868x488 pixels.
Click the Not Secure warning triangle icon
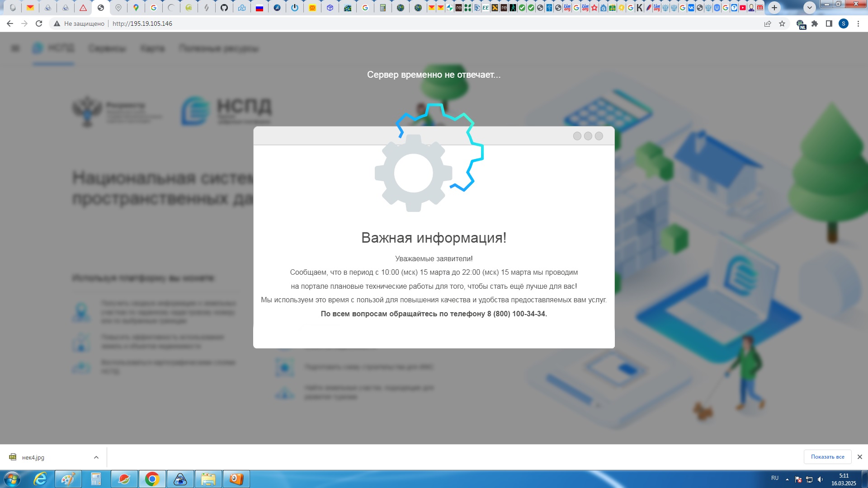(57, 23)
